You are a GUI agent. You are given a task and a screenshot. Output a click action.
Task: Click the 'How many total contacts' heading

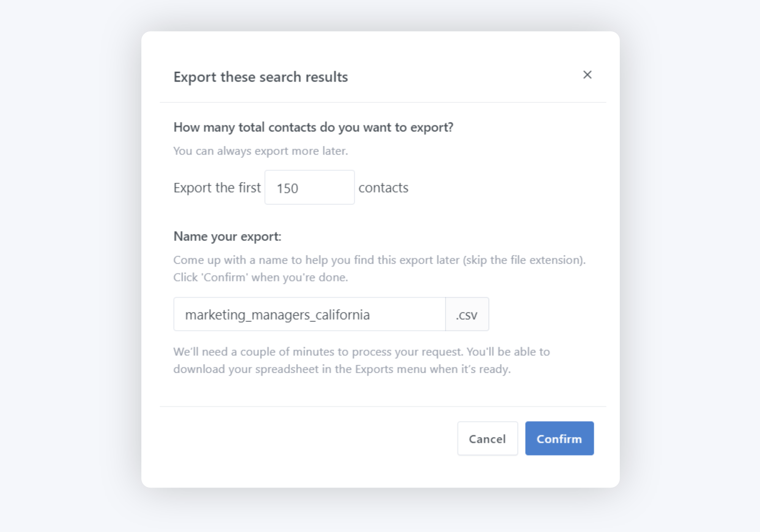[313, 127]
